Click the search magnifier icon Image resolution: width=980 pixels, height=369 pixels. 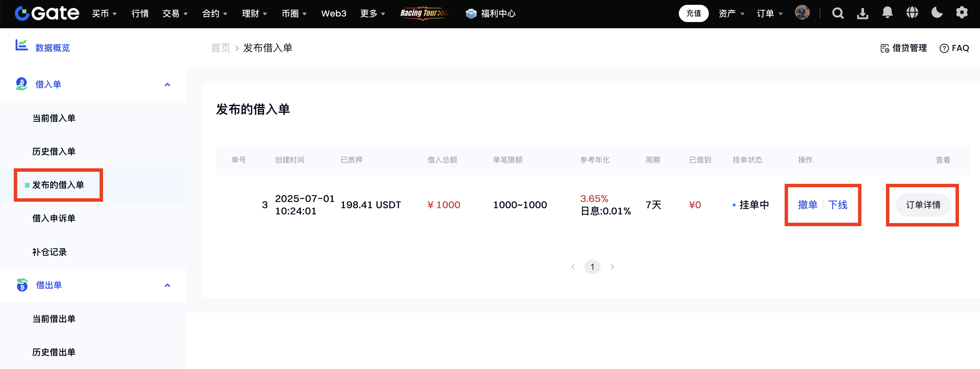(x=838, y=14)
